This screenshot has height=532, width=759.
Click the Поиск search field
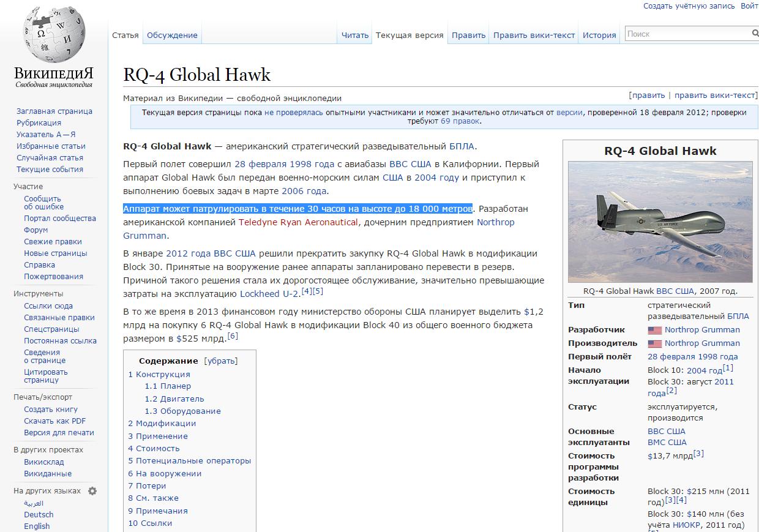pos(687,34)
